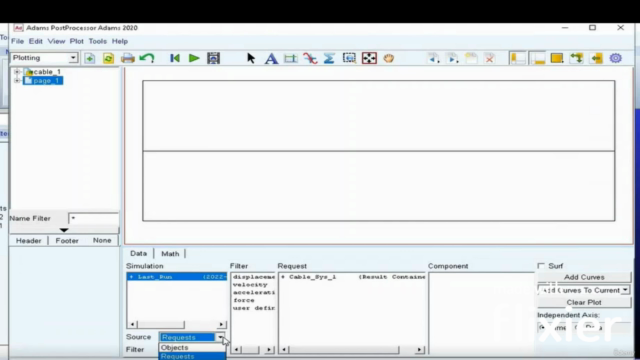This screenshot has height=360, width=640.
Task: Expand the page_1 tree node
Action: pos(17,81)
